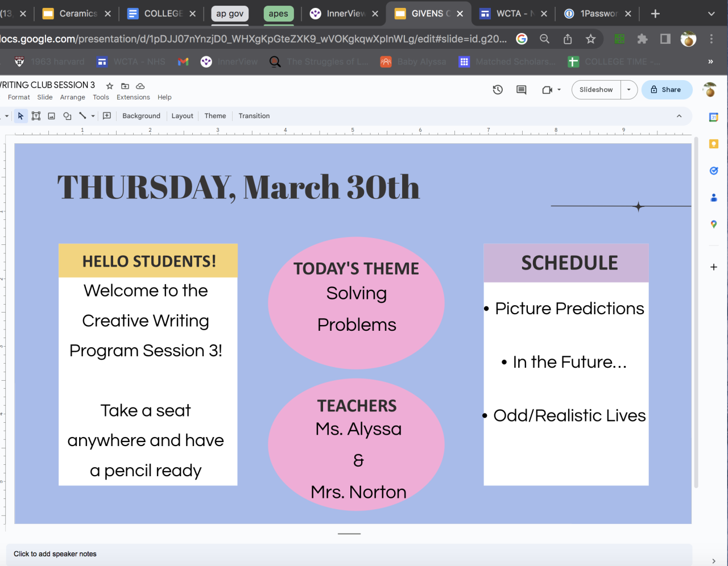Open the Slideshow options dropdown arrow

628,90
